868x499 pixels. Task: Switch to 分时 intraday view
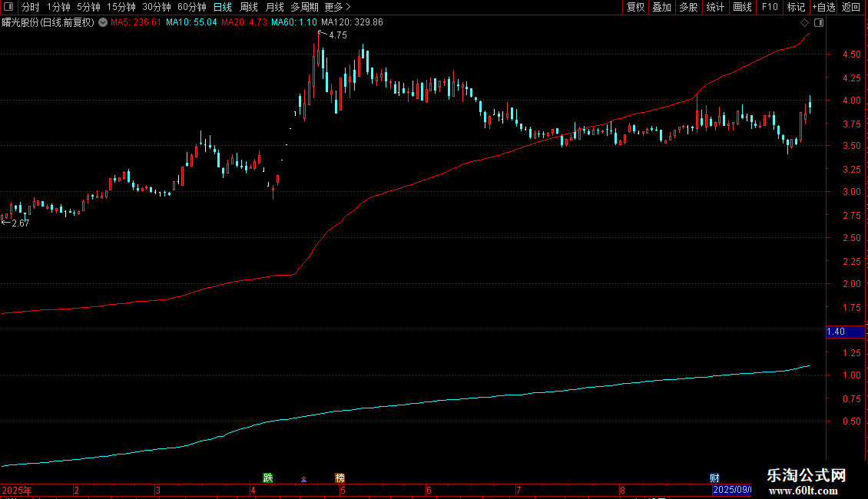31,7
